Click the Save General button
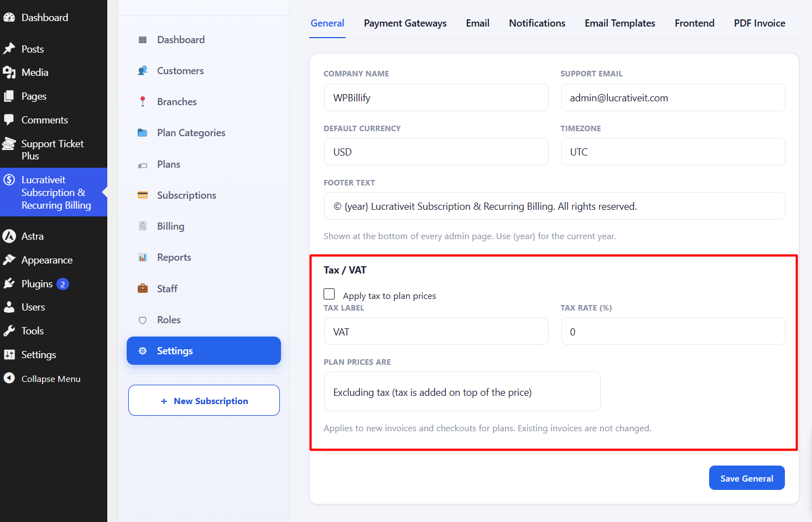Image resolution: width=812 pixels, height=522 pixels. 747,478
